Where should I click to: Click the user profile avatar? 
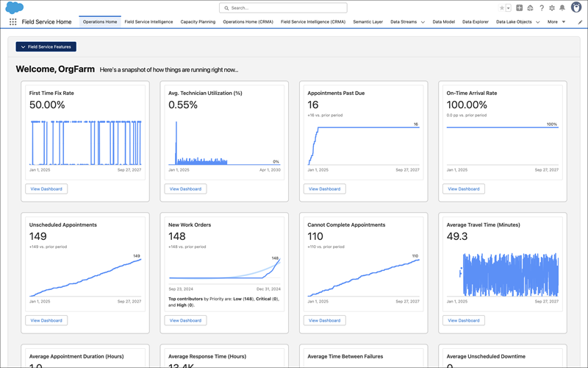click(576, 7)
